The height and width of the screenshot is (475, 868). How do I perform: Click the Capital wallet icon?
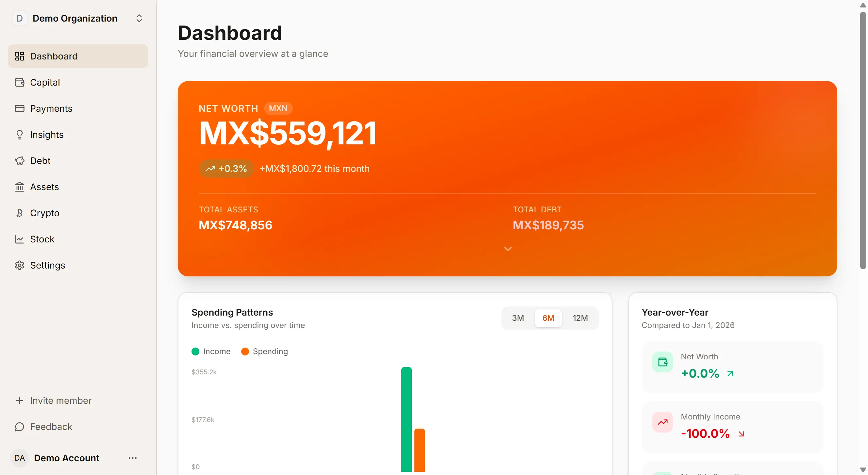tap(20, 82)
